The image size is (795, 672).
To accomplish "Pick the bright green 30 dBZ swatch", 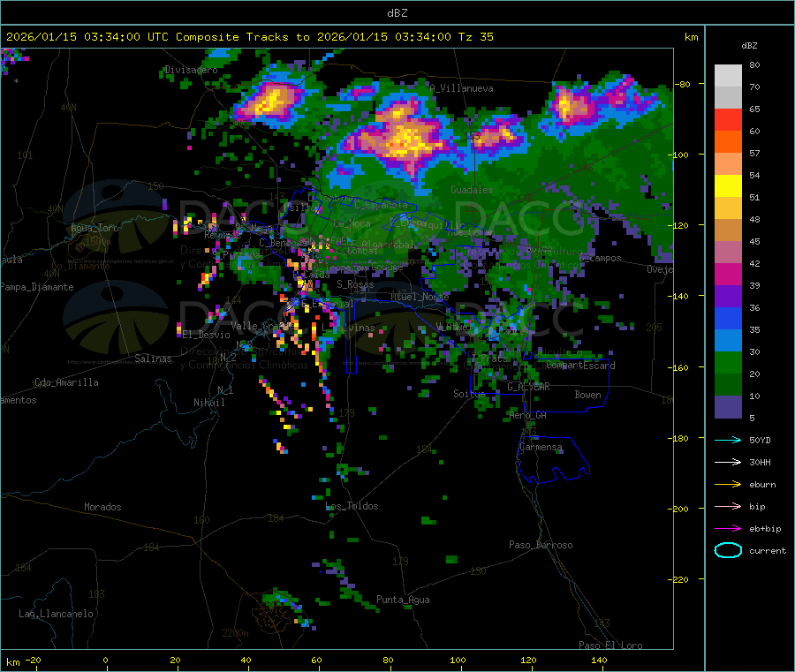I will tap(728, 362).
